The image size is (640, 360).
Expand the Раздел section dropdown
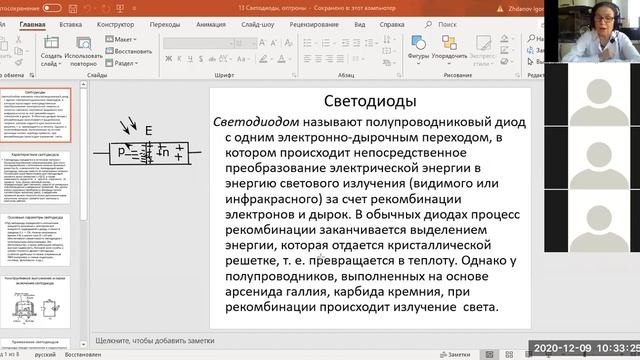pos(122,63)
